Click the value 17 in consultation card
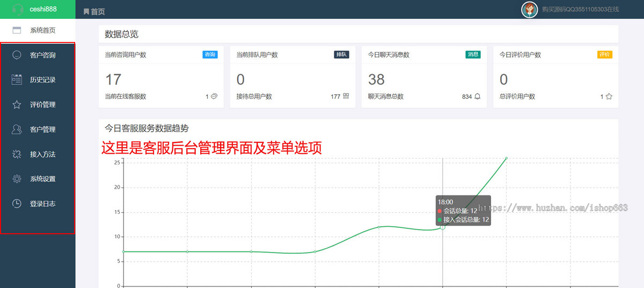 (x=113, y=80)
